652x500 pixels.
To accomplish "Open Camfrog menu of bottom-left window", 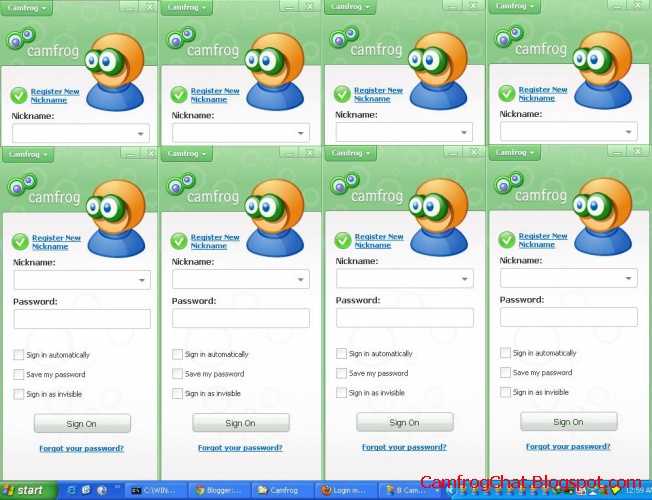I will click(28, 154).
